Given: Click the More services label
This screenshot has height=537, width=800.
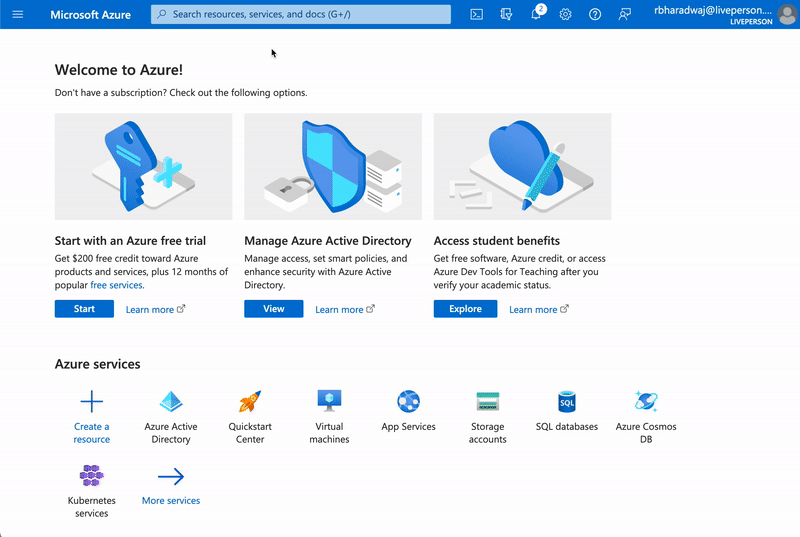Looking at the screenshot, I should (171, 501).
